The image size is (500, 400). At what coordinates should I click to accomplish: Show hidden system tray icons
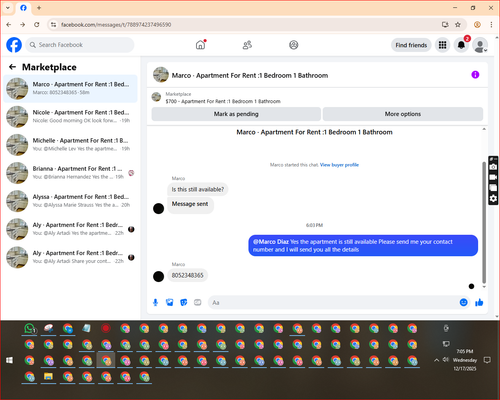[x=436, y=360]
